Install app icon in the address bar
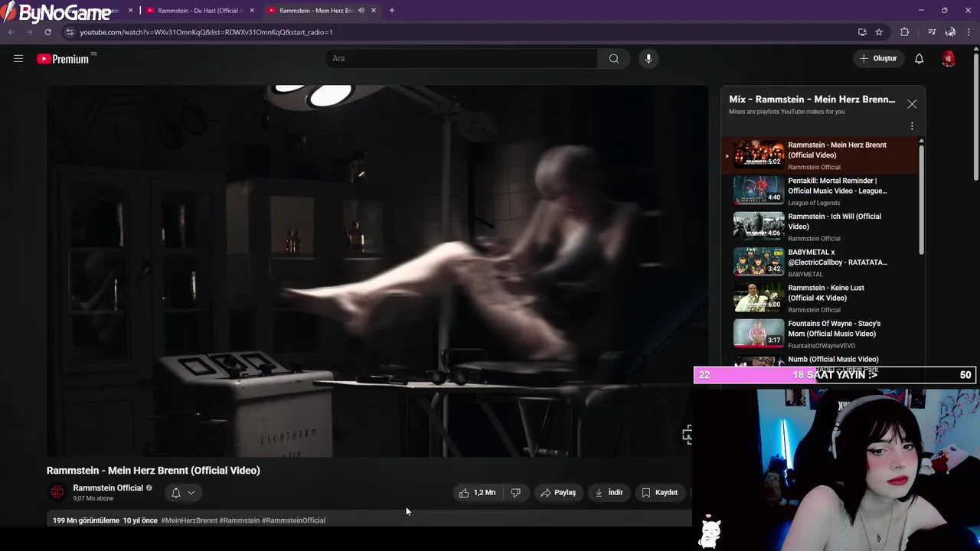The height and width of the screenshot is (551, 980). (x=862, y=32)
